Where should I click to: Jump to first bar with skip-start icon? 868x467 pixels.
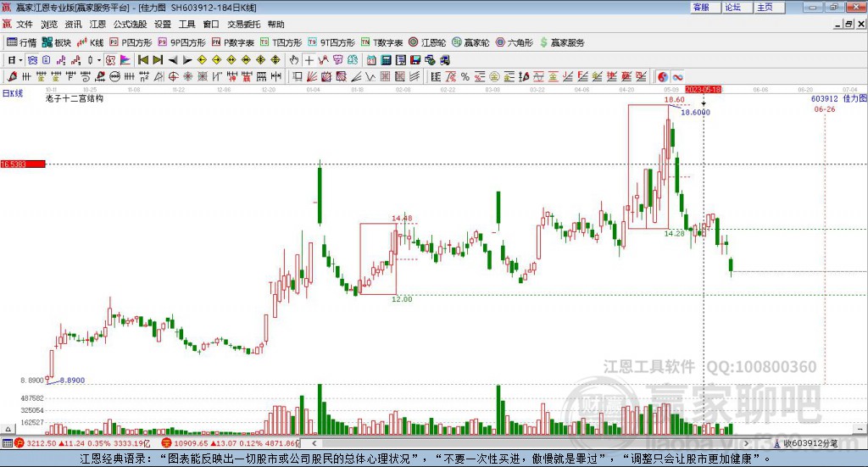[142, 60]
